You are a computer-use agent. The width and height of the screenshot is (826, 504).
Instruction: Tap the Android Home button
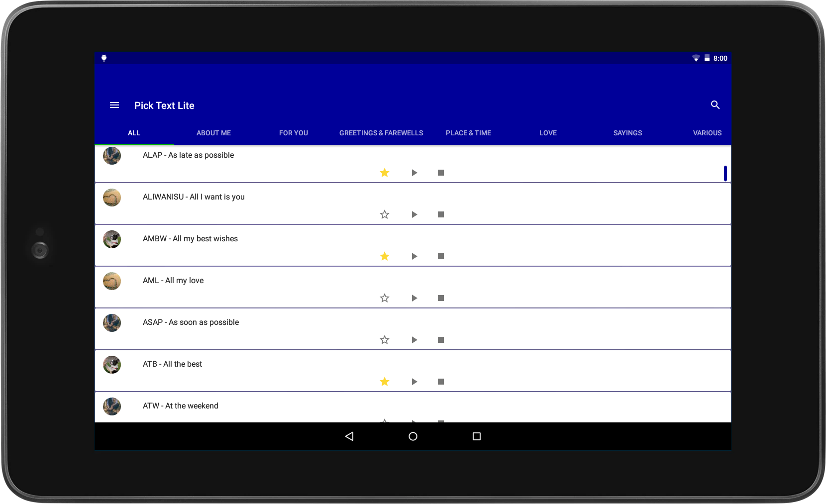(413, 436)
